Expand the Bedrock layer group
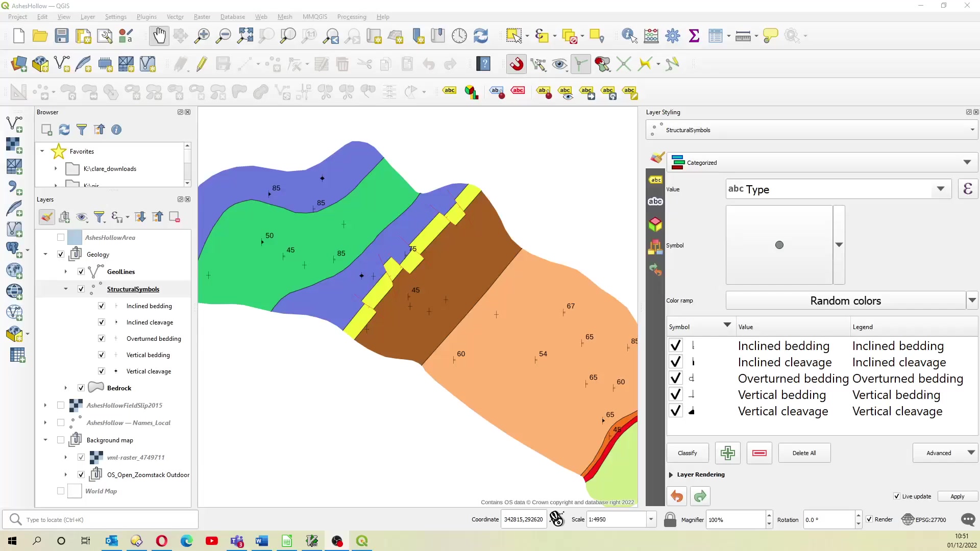The height and width of the screenshot is (551, 980). click(x=65, y=388)
